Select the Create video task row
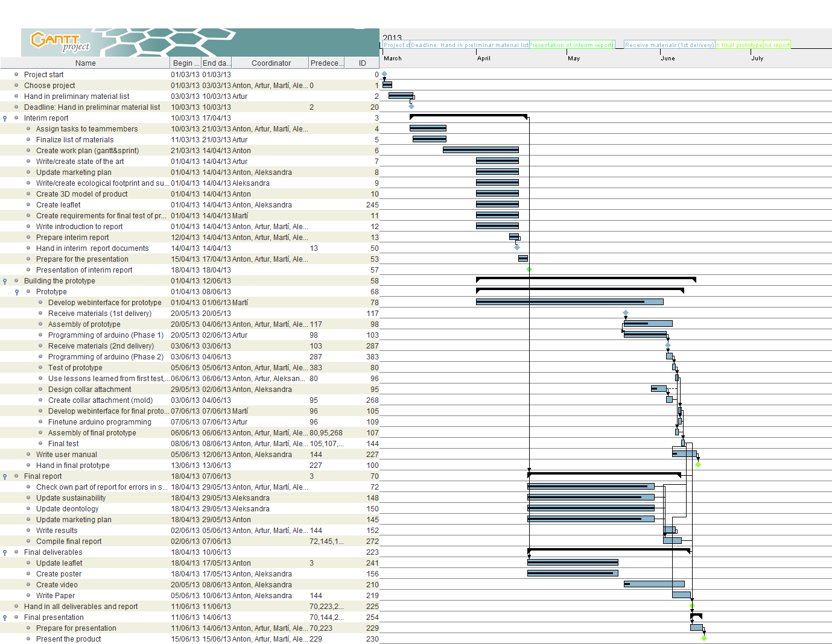The height and width of the screenshot is (644, 832). (57, 585)
